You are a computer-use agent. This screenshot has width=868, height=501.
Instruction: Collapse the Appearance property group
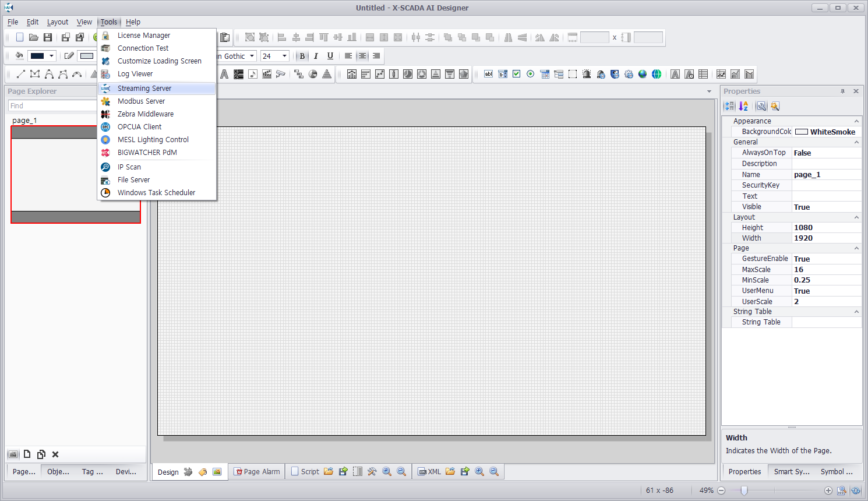coord(856,121)
